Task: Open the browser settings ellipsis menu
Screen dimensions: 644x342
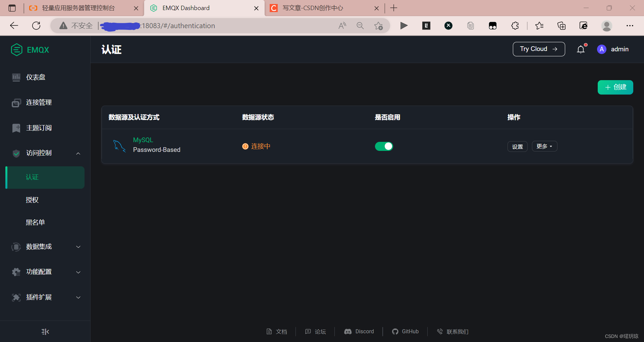Action: pyautogui.click(x=630, y=25)
